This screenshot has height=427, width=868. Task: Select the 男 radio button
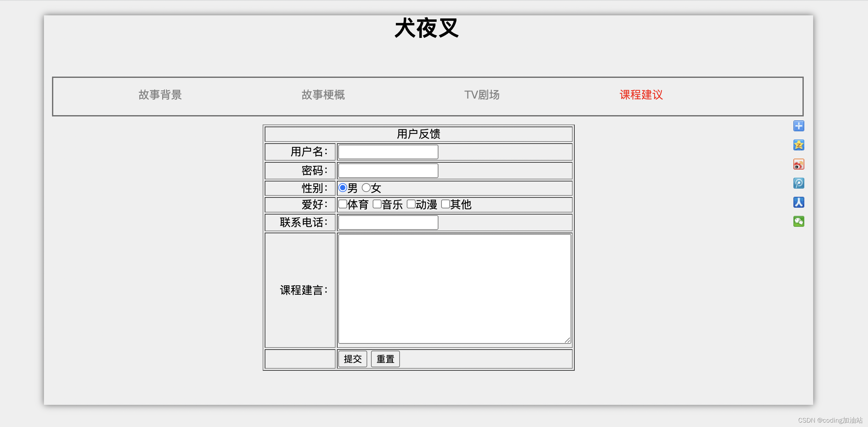pos(343,188)
